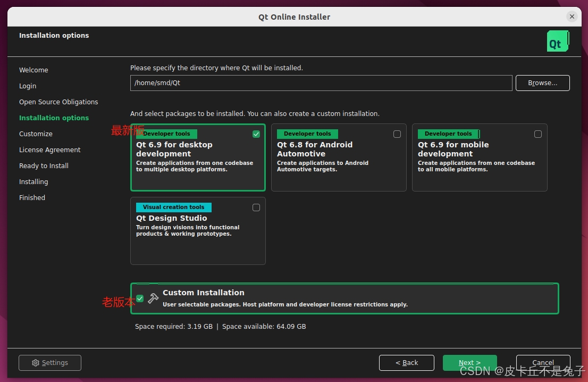Open the Login step in the sidebar
Image resolution: width=588 pixels, height=382 pixels.
28,86
